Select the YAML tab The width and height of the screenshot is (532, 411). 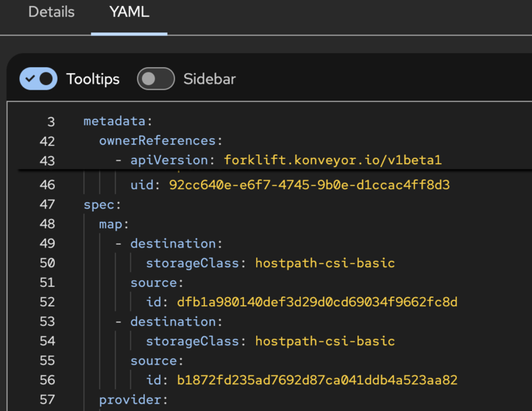[x=129, y=13]
